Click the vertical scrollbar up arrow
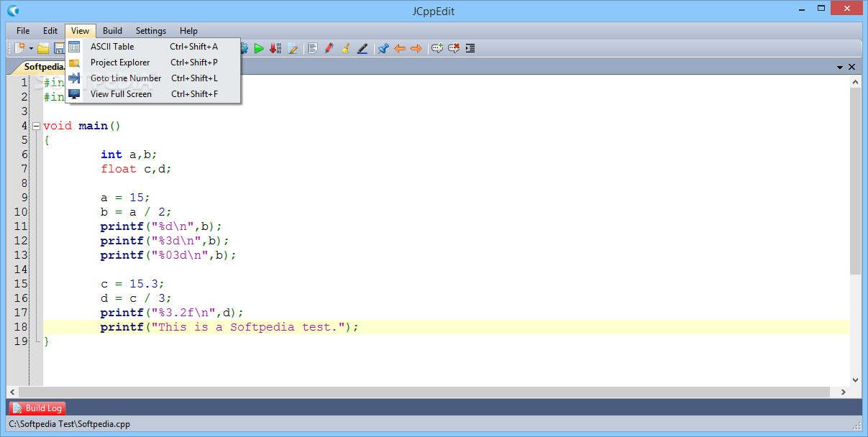 click(855, 81)
